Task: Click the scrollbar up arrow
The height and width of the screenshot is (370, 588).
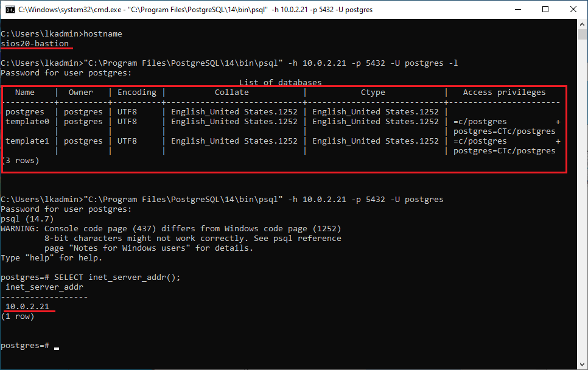Action: [x=583, y=25]
